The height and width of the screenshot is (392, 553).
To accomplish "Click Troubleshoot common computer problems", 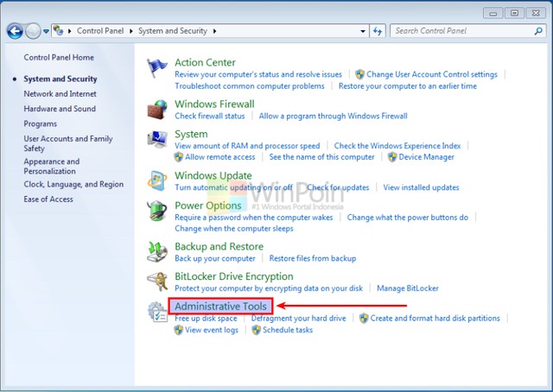I will (250, 86).
